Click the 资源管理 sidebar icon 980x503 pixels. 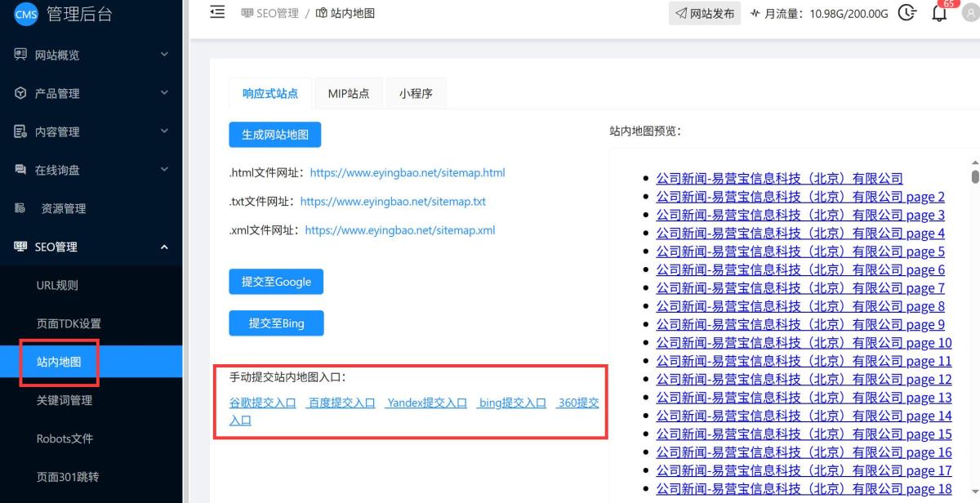point(20,208)
